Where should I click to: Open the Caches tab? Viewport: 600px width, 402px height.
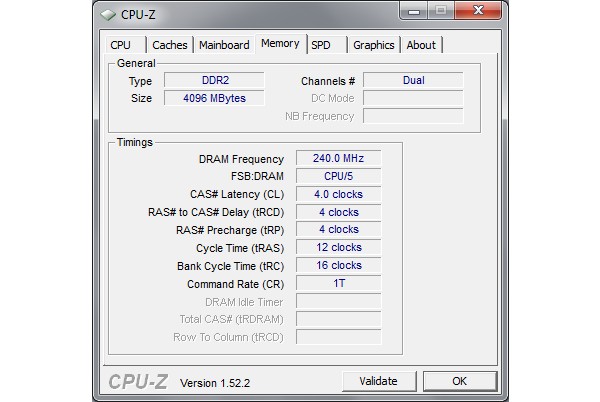[170, 45]
